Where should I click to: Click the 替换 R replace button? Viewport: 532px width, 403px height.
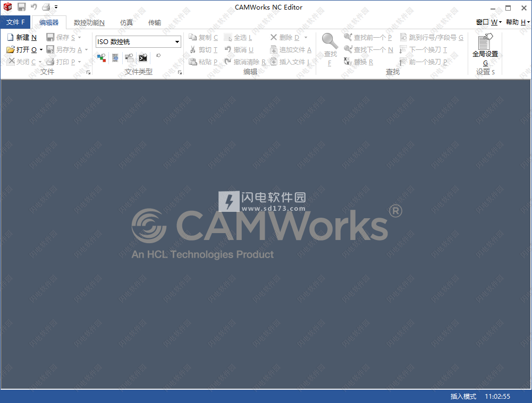[x=358, y=62]
